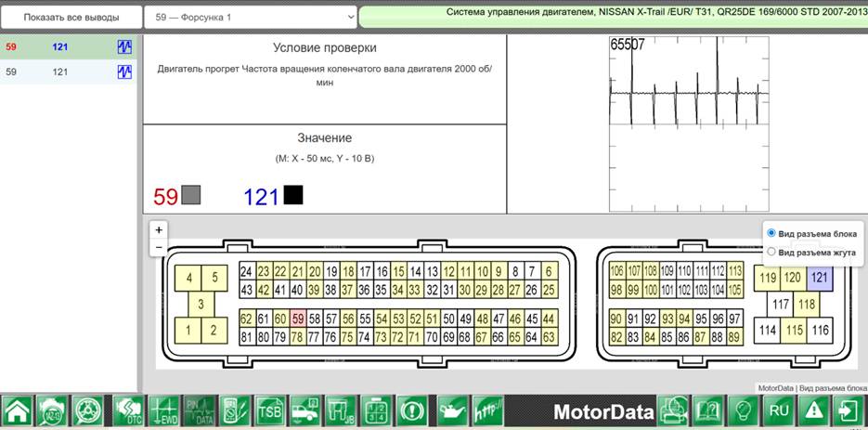
Task: Click 'Условие проверки' heading
Action: pos(325,48)
